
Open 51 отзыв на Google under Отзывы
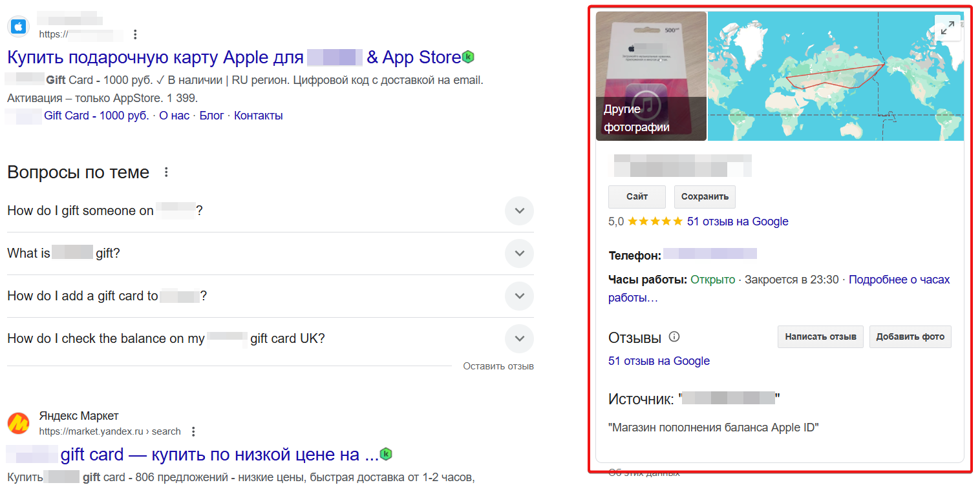659,361
